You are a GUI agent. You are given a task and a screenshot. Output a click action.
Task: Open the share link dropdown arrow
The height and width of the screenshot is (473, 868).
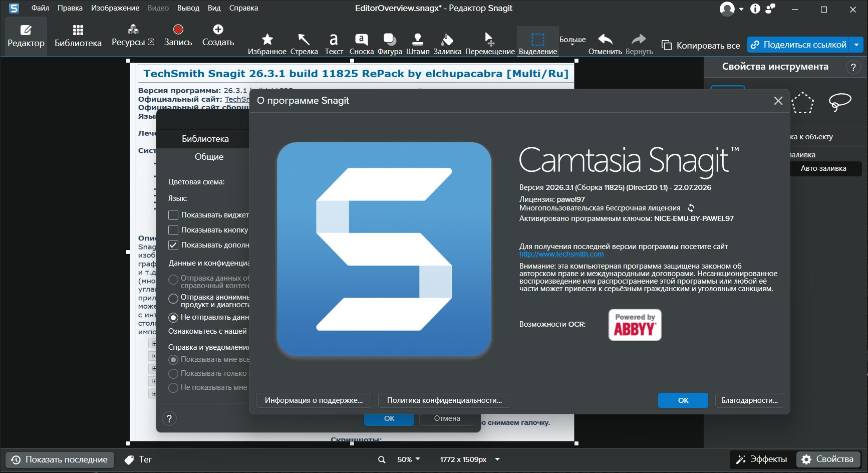[x=857, y=45]
